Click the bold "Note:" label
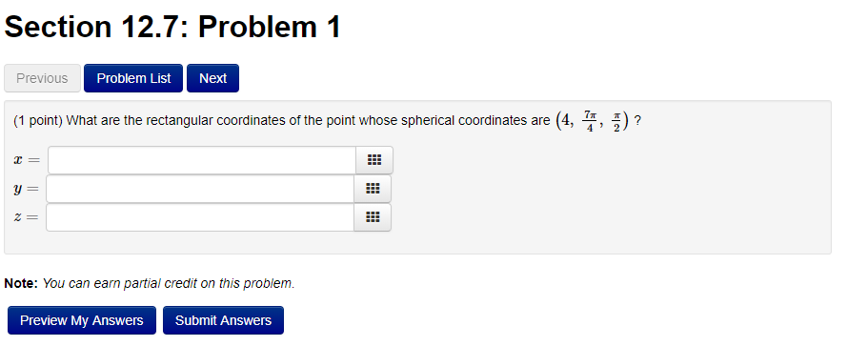 pyautogui.click(x=21, y=283)
